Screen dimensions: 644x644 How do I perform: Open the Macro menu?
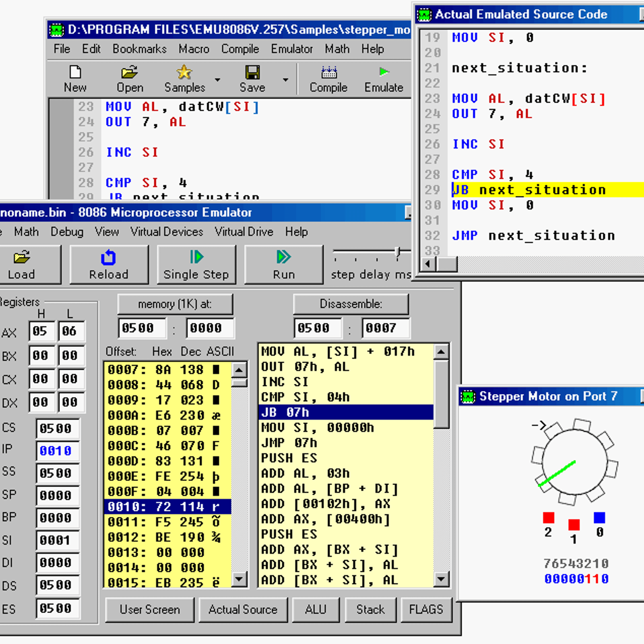tap(194, 49)
